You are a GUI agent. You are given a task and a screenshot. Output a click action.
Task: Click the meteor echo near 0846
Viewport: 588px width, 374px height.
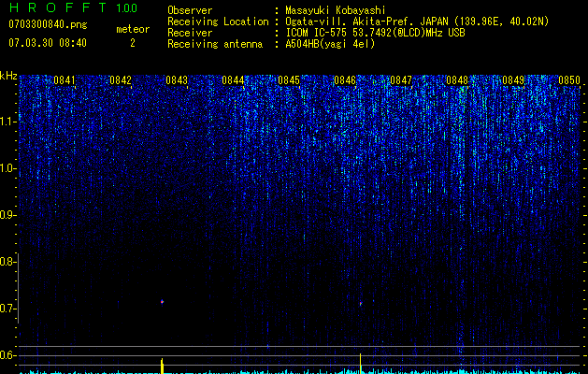pos(361,303)
